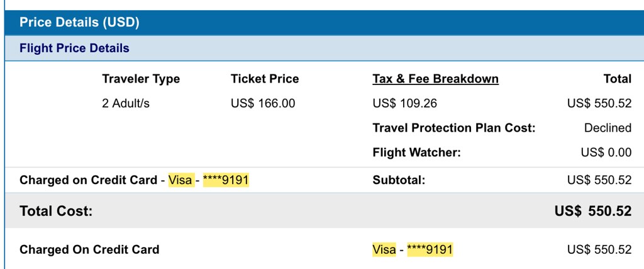This screenshot has width=644, height=269.
Task: Click highlighted Visa left of Subtotal
Action: coord(180,180)
